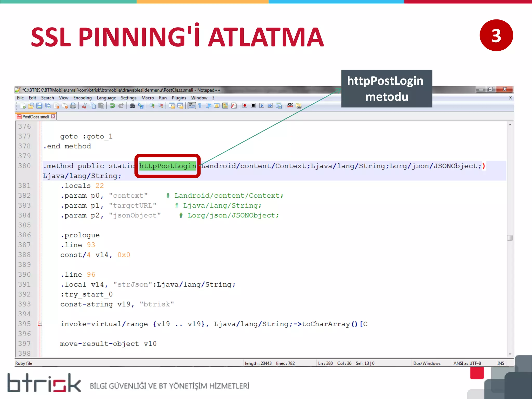Stop macro recording square icon
Viewport: 532px width, 399px height.
(x=253, y=105)
